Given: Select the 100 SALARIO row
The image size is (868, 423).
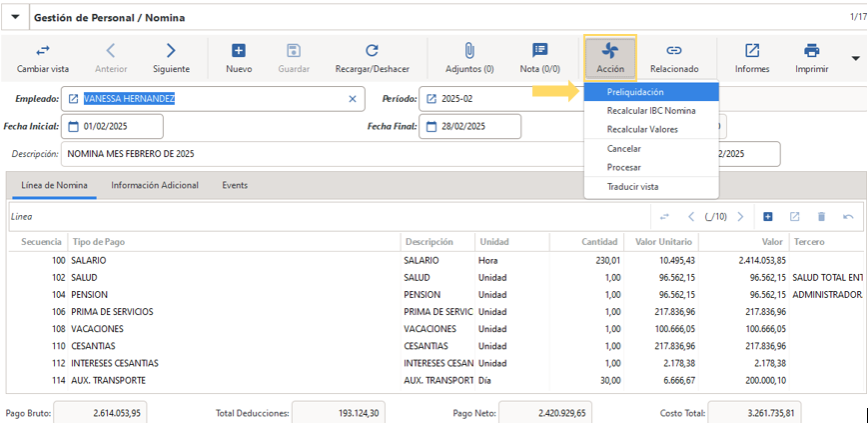Looking at the screenshot, I should coord(436,260).
